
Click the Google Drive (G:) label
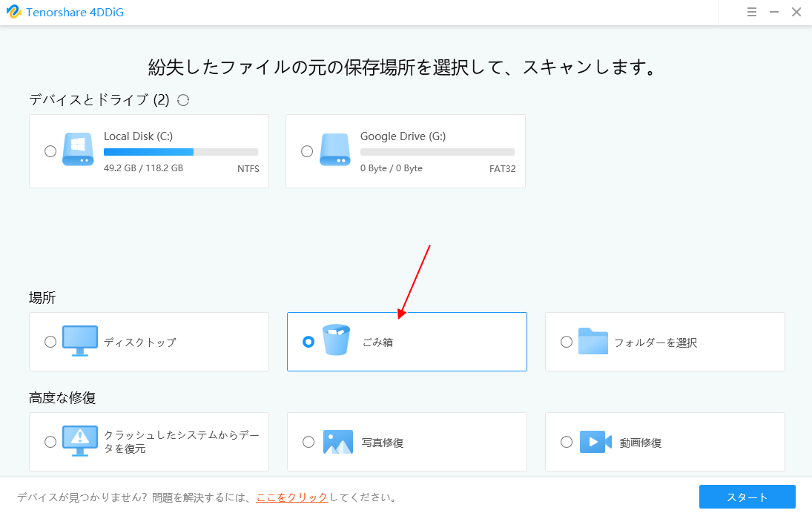tap(403, 136)
